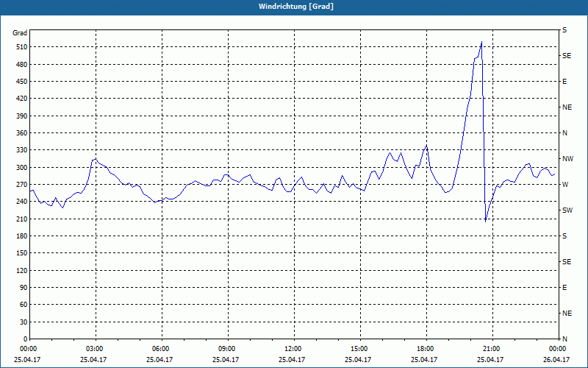Click the peak of the blue wind-direction curve
The height and width of the screenshot is (368, 588).
(481, 42)
